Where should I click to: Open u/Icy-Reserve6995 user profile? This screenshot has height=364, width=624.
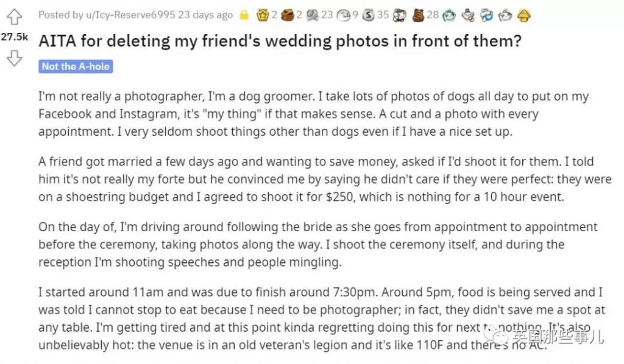click(x=130, y=15)
